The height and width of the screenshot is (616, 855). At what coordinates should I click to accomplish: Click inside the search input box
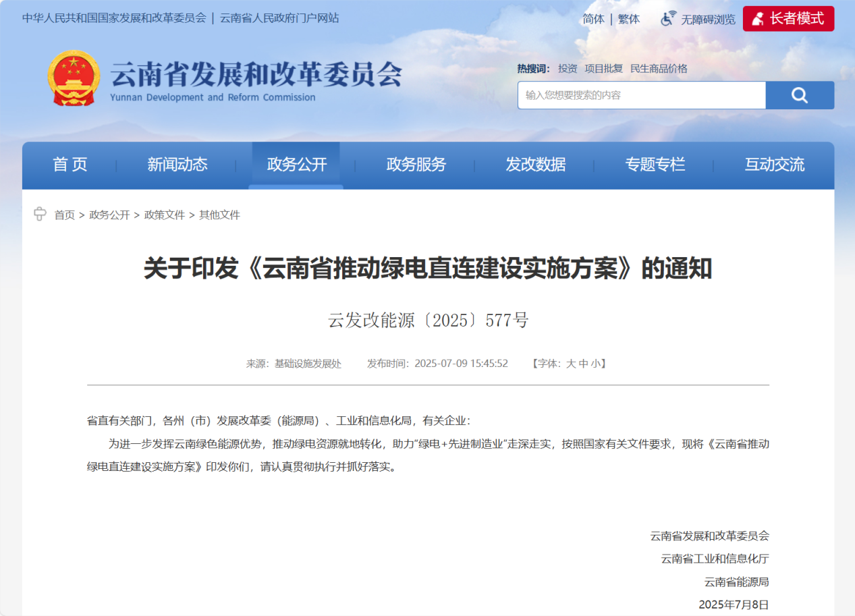(x=641, y=94)
